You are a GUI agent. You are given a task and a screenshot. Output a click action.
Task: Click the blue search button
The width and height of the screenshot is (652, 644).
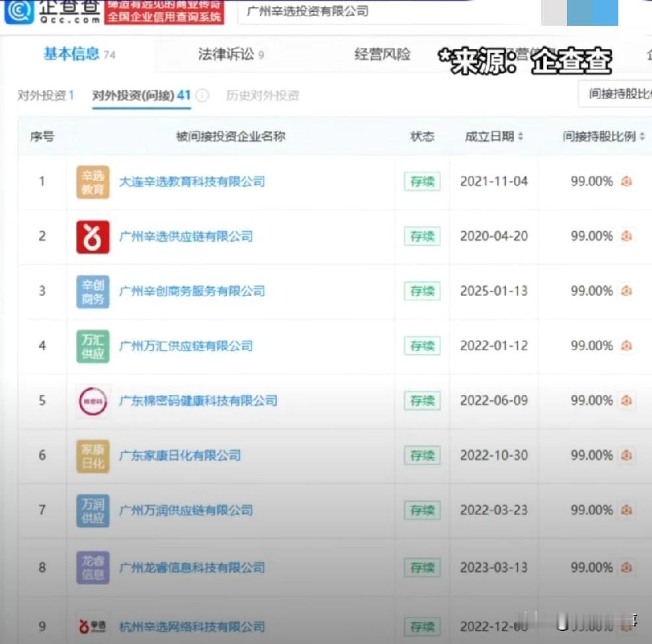coord(592,13)
